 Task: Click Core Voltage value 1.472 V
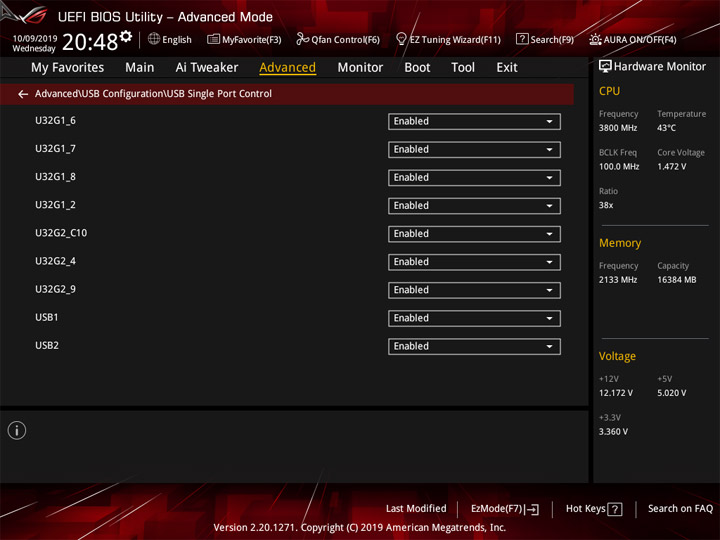[672, 167]
